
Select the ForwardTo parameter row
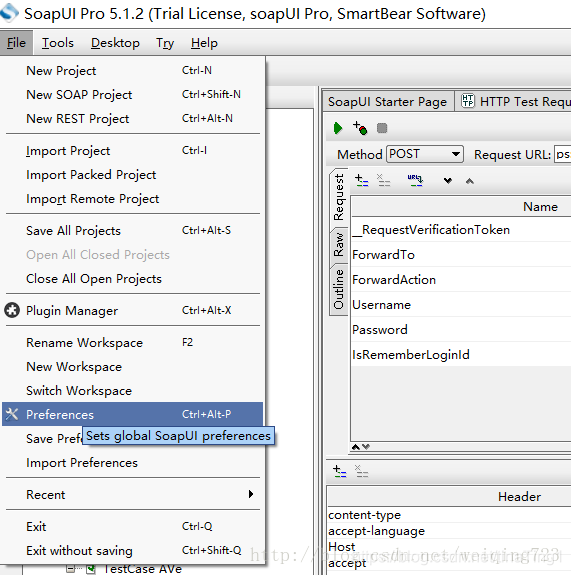click(461, 254)
